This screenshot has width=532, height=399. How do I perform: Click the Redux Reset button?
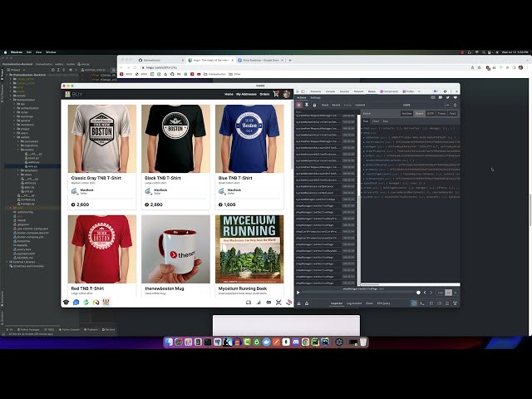[x=325, y=106]
